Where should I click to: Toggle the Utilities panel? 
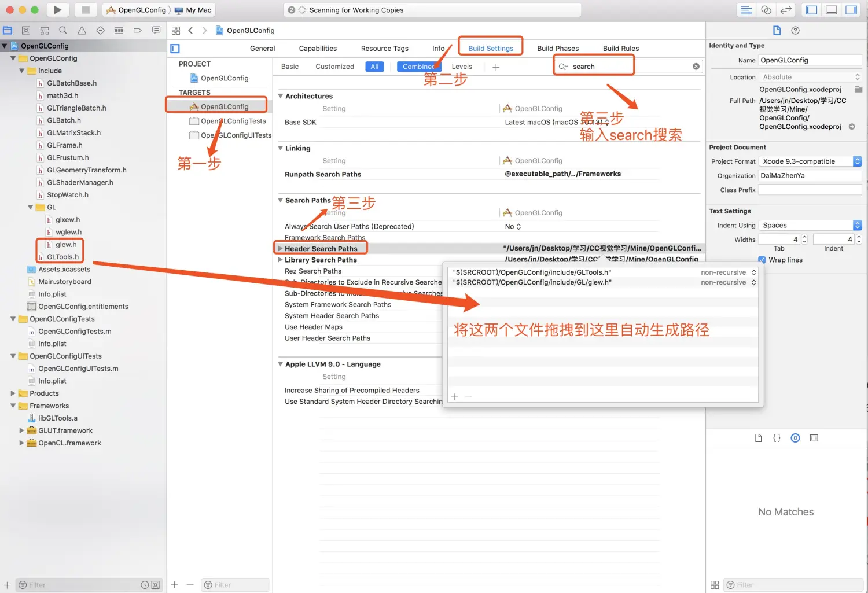coord(851,10)
